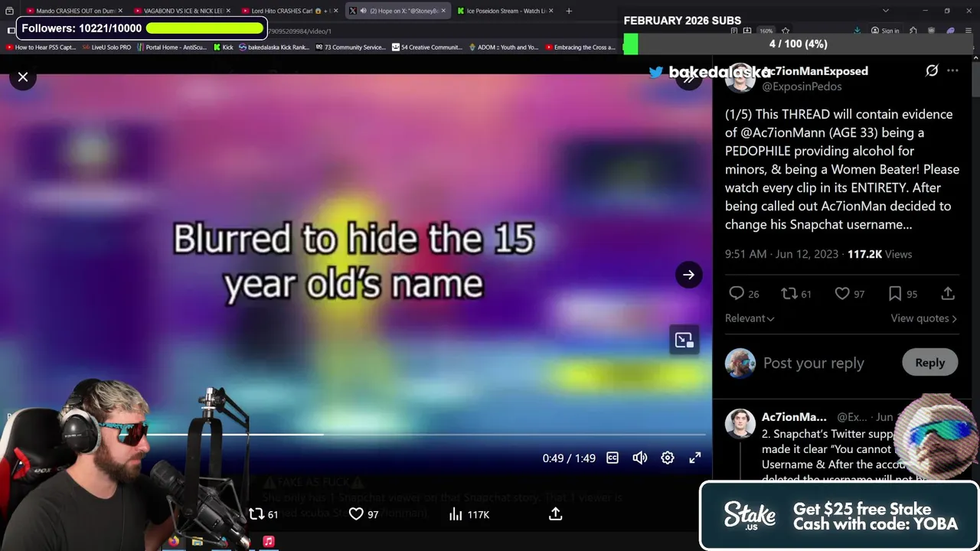Reset the 160% zoom level indicator
This screenshot has width=980, height=551.
coord(766,31)
